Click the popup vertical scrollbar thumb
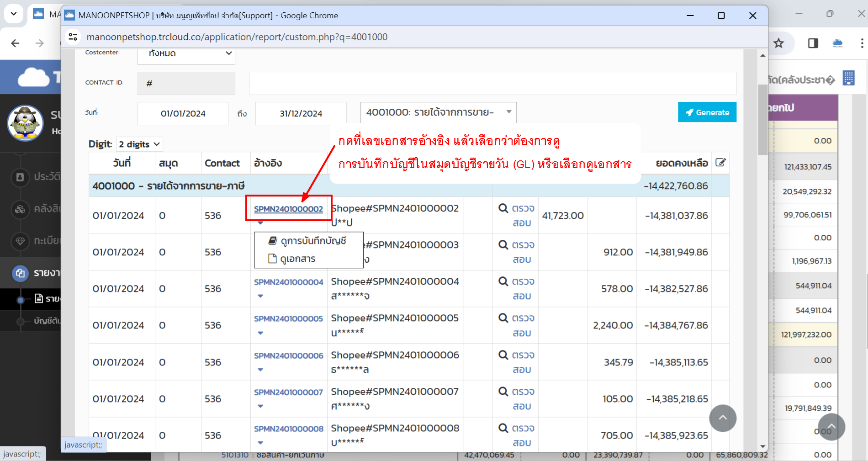This screenshot has width=868, height=461. [762, 120]
